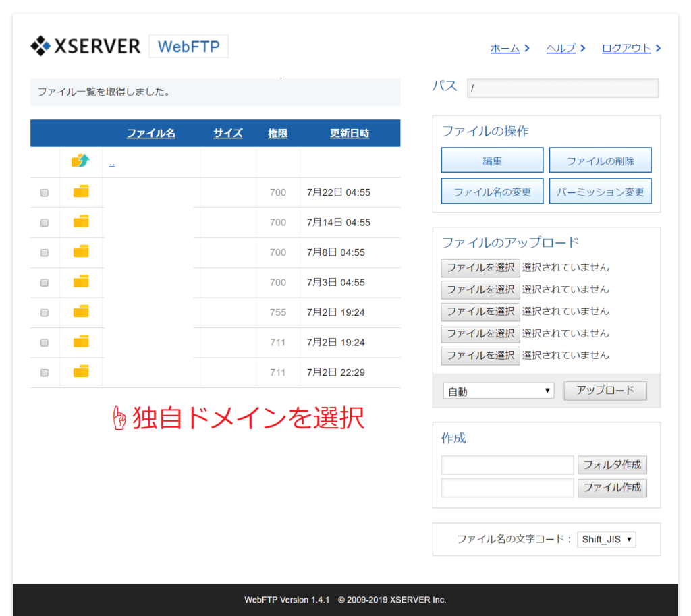This screenshot has height=616, width=691.
Task: Click the parent folder up-arrow icon
Action: coord(80,161)
